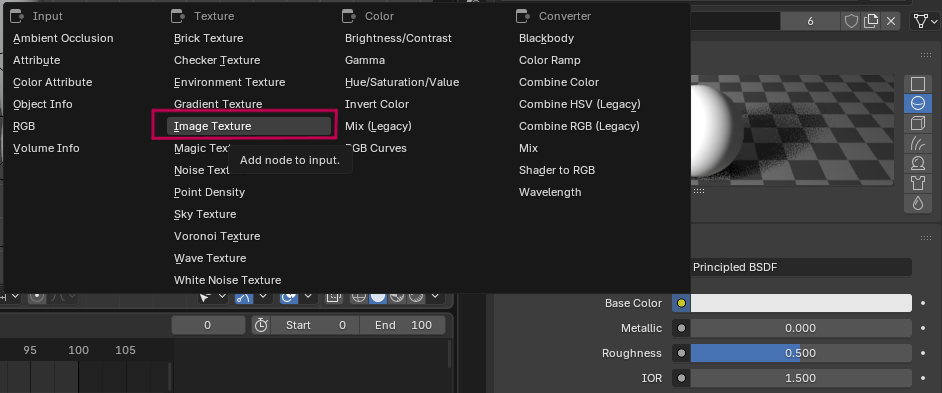Click the End frame field

pos(404,325)
